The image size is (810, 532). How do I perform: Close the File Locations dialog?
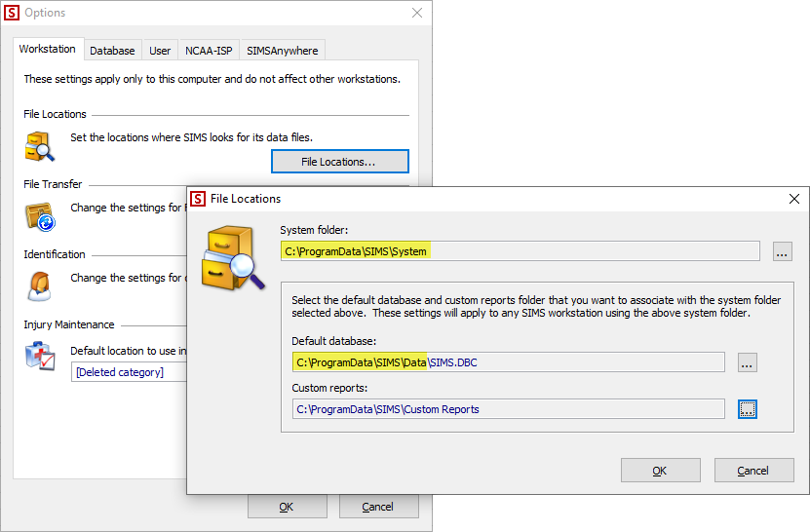[x=794, y=199]
